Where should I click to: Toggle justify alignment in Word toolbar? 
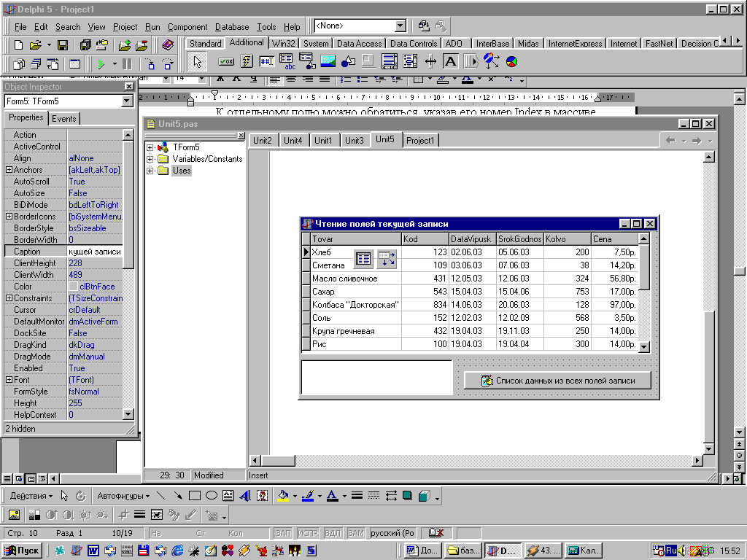point(325,79)
